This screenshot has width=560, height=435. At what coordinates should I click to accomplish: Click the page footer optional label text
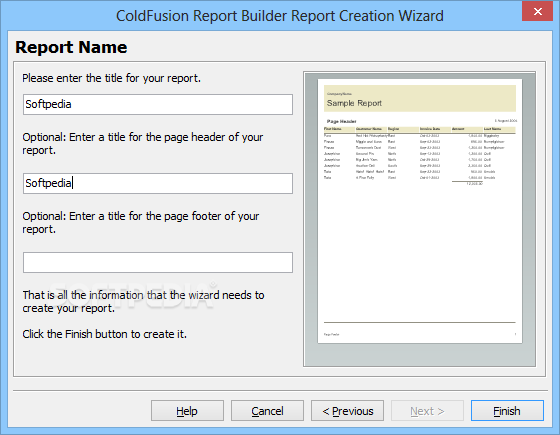tap(141, 222)
